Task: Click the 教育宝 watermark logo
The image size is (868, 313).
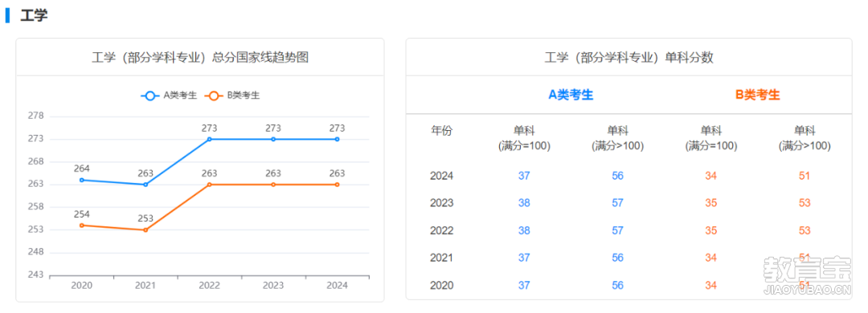Action: click(807, 274)
